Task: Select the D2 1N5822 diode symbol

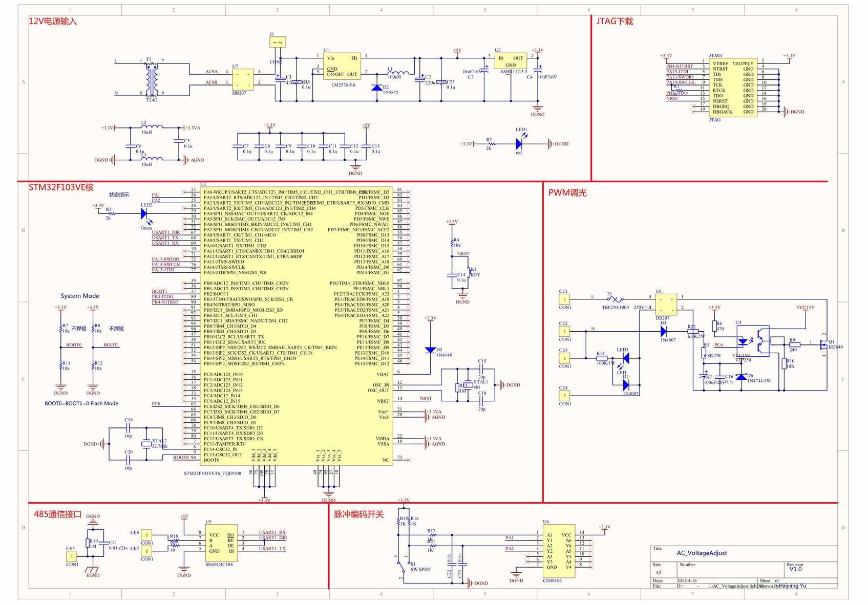Action: (x=377, y=88)
